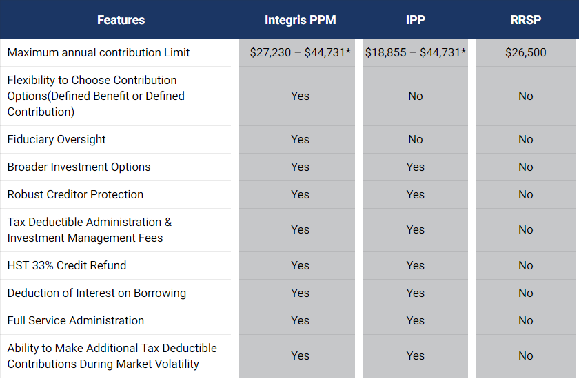The height and width of the screenshot is (392, 579).
Task: Select the Flexibility to Choose Contribution Options label
Action: (x=96, y=96)
